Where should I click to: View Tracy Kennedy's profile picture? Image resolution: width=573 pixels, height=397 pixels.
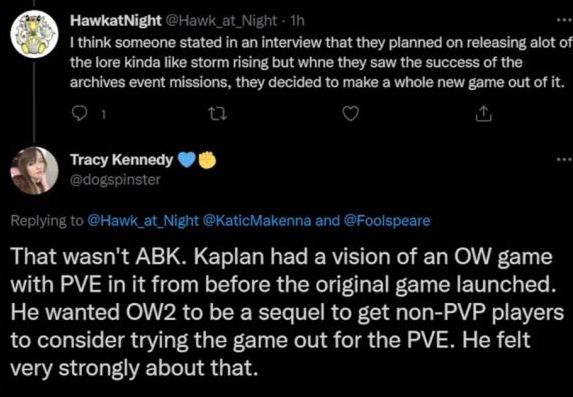(34, 170)
